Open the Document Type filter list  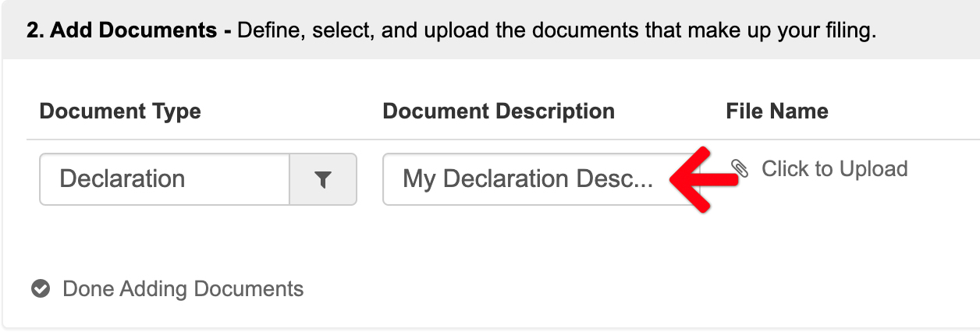(x=323, y=179)
